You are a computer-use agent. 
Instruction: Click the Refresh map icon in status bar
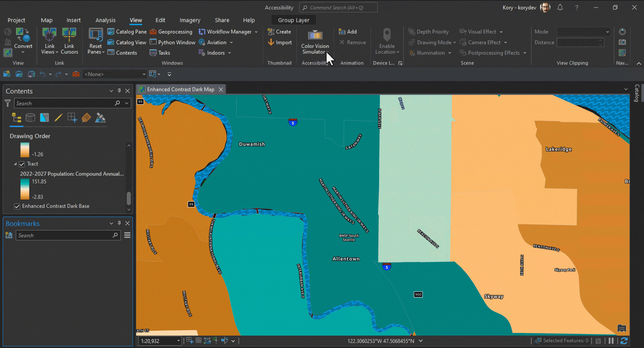click(x=624, y=341)
